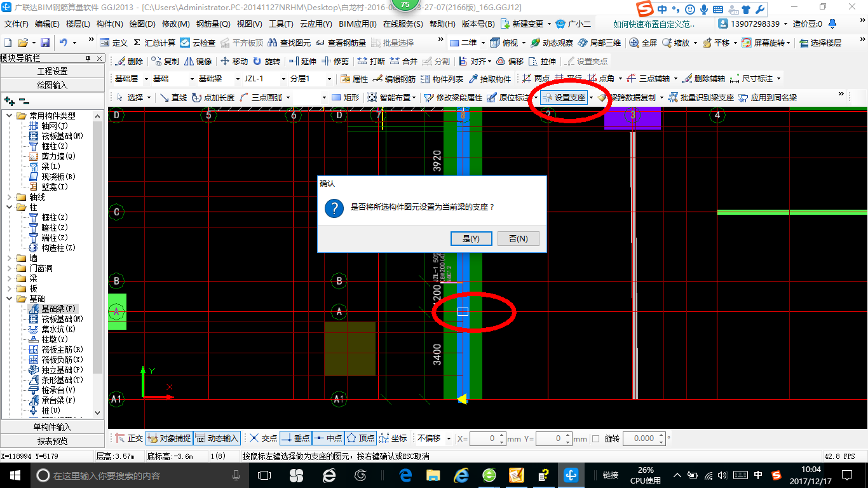The image size is (868, 488).
Task: Click the X offset input field
Action: (x=488, y=438)
